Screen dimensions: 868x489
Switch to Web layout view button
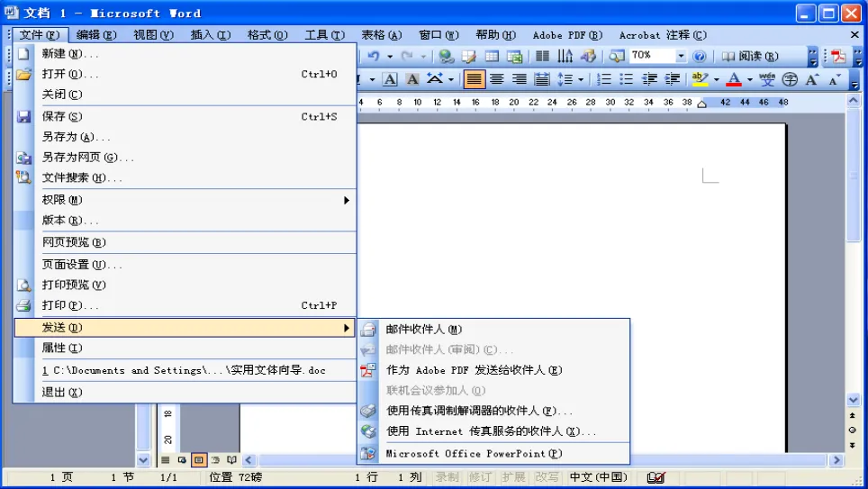182,459
